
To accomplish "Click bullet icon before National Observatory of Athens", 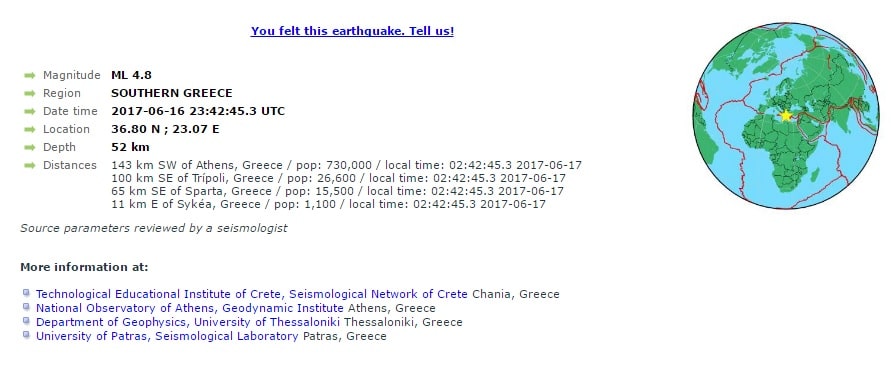I will pyautogui.click(x=26, y=307).
